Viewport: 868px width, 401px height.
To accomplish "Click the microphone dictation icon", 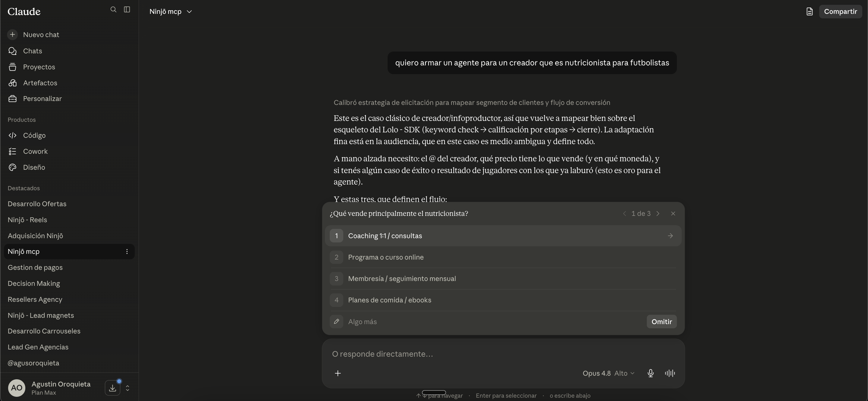I will click(x=650, y=373).
